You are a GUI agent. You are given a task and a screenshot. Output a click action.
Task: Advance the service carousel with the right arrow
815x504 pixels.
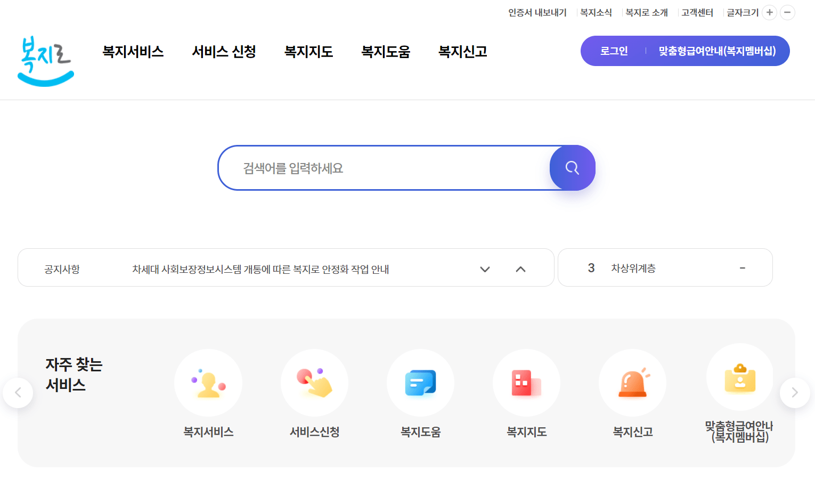[x=795, y=392]
